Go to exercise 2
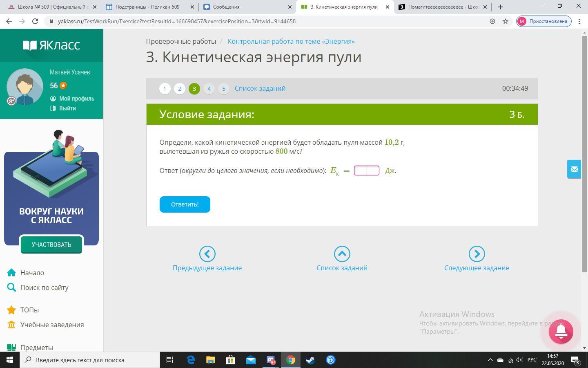The width and height of the screenshot is (588, 368). [180, 89]
